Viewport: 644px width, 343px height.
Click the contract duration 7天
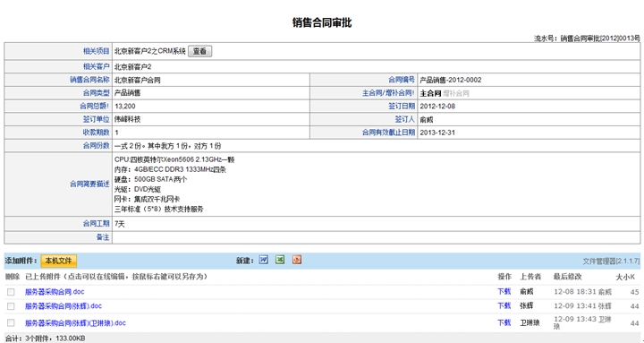pyautogui.click(x=120, y=224)
